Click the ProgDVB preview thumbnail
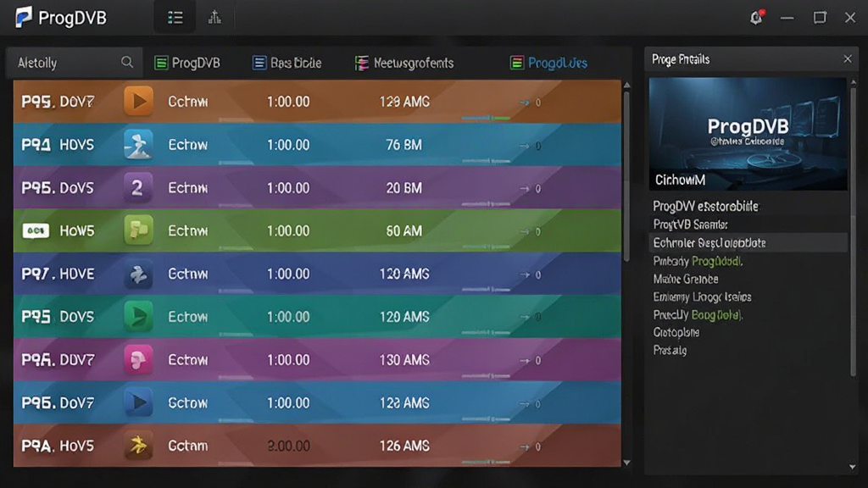The image size is (868, 488). [748, 134]
